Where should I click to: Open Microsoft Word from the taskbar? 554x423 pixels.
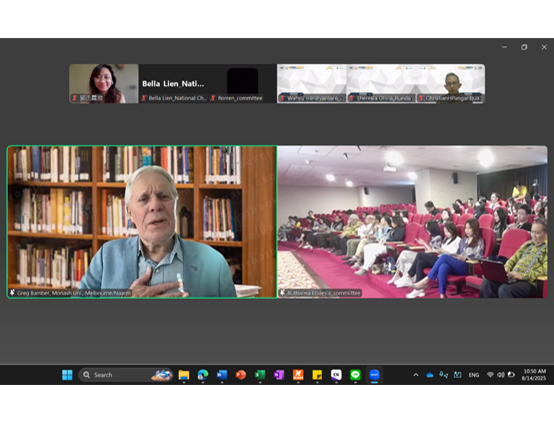pyautogui.click(x=222, y=375)
